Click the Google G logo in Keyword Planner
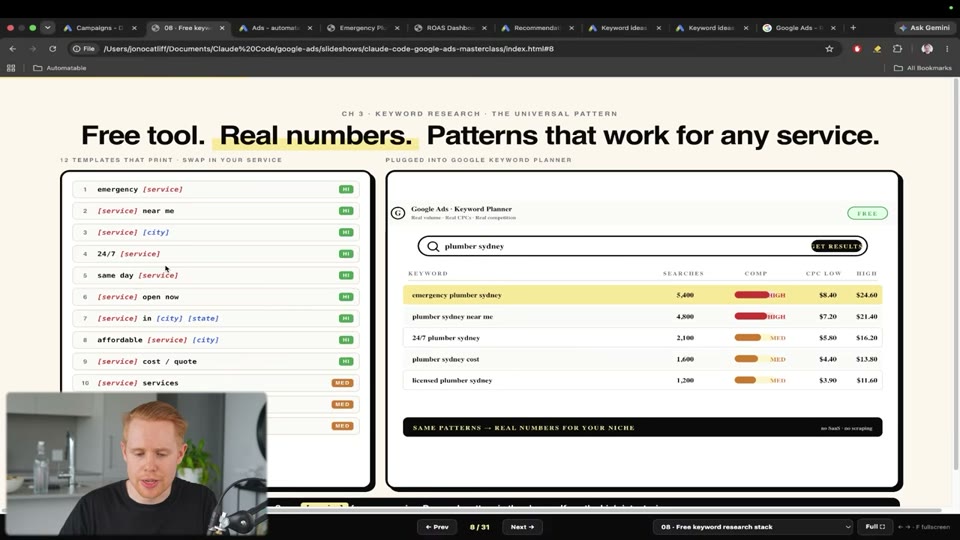The width and height of the screenshot is (960, 540). 398,213
